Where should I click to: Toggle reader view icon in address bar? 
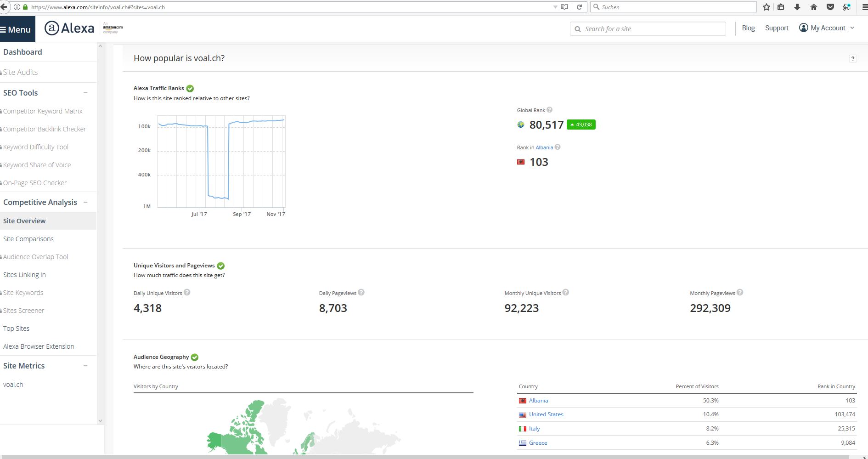click(564, 7)
